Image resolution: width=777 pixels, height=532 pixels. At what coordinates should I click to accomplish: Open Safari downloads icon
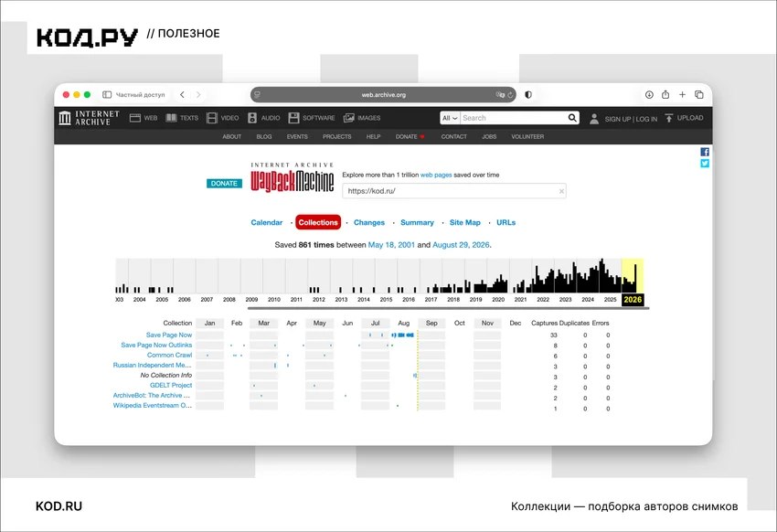point(649,95)
